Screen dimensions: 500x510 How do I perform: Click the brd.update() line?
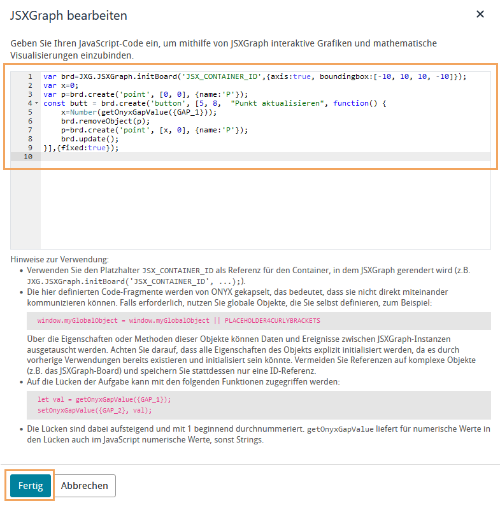pyautogui.click(x=90, y=139)
